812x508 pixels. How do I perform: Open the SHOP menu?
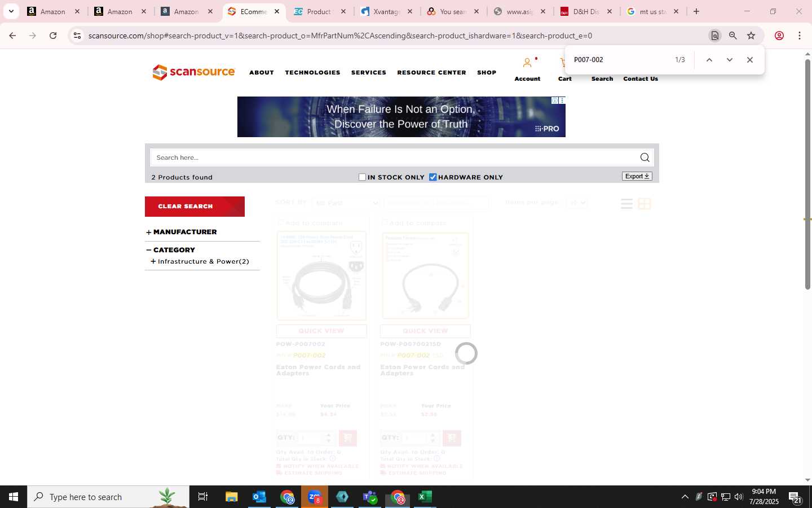[487, 72]
